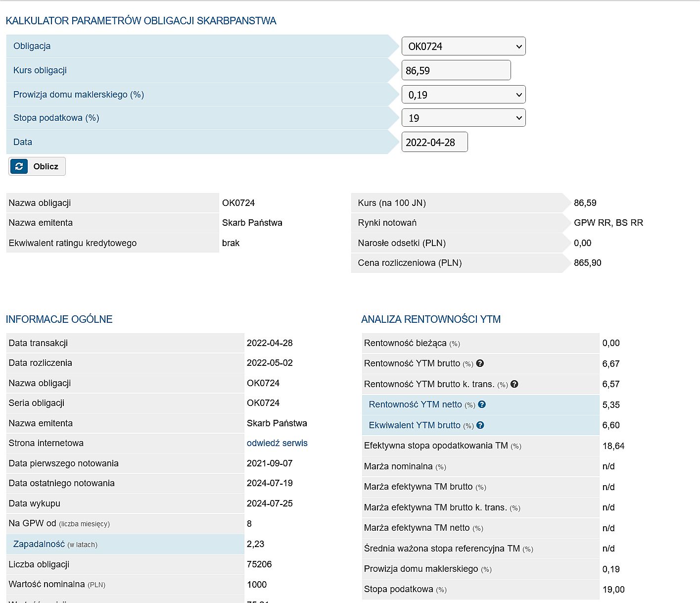Screen dimensions: 700x603
Task: Expand the Prowizja domu maklerskiego dropdown
Action: tap(464, 95)
